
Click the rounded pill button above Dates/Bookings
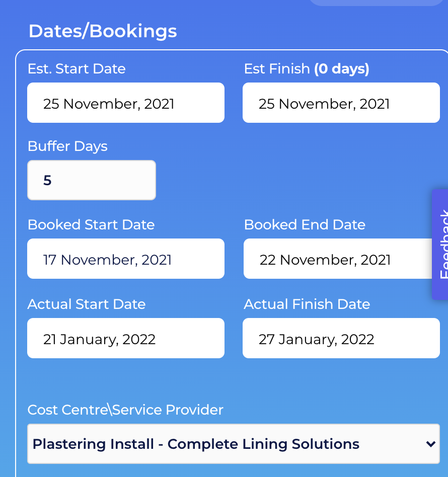point(377,3)
